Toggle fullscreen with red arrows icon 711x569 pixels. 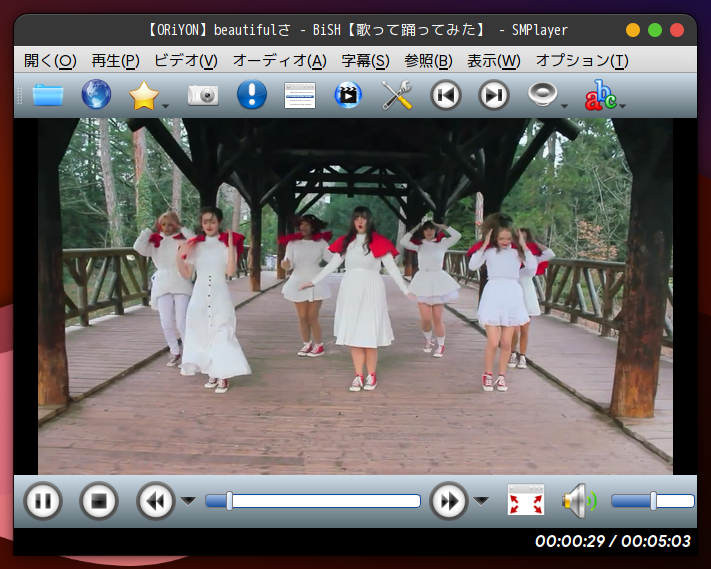(526, 500)
